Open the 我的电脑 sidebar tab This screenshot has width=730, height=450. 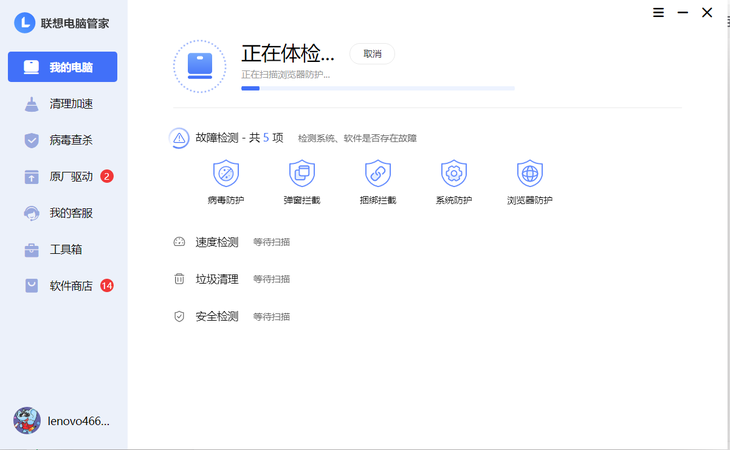[x=62, y=67]
